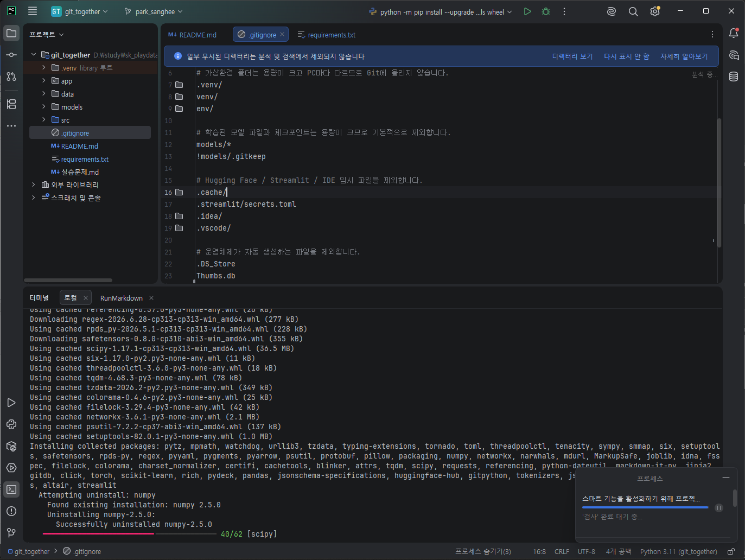The width and height of the screenshot is (745, 560).
Task: Select requirements.txt in project tree
Action: click(x=85, y=159)
